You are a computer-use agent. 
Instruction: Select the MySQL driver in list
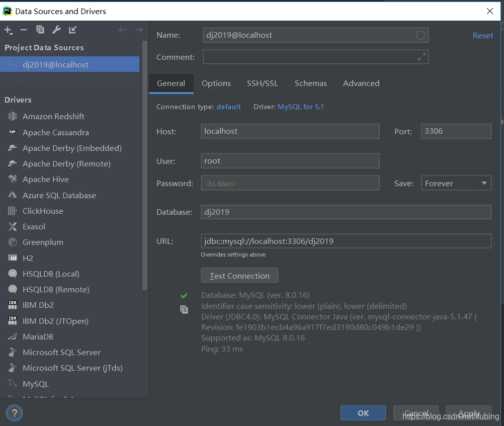pyautogui.click(x=70, y=384)
